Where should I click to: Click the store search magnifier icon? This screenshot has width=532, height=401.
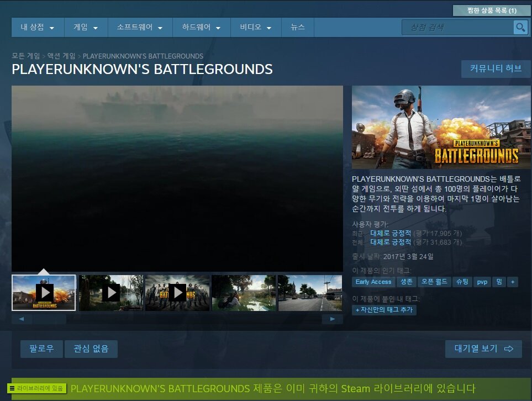(x=520, y=27)
